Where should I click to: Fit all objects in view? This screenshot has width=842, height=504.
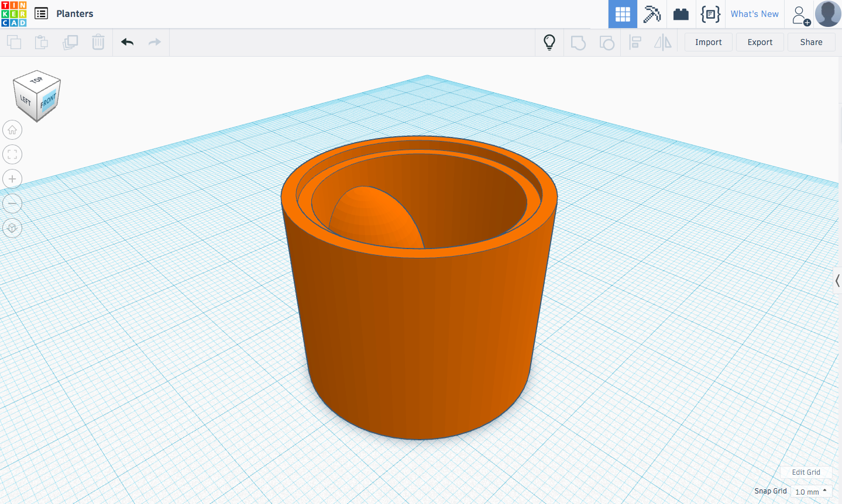pos(12,154)
